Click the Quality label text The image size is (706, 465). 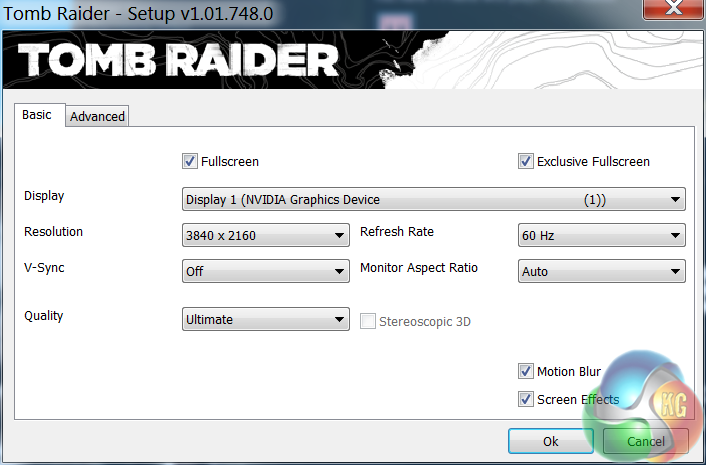(44, 316)
